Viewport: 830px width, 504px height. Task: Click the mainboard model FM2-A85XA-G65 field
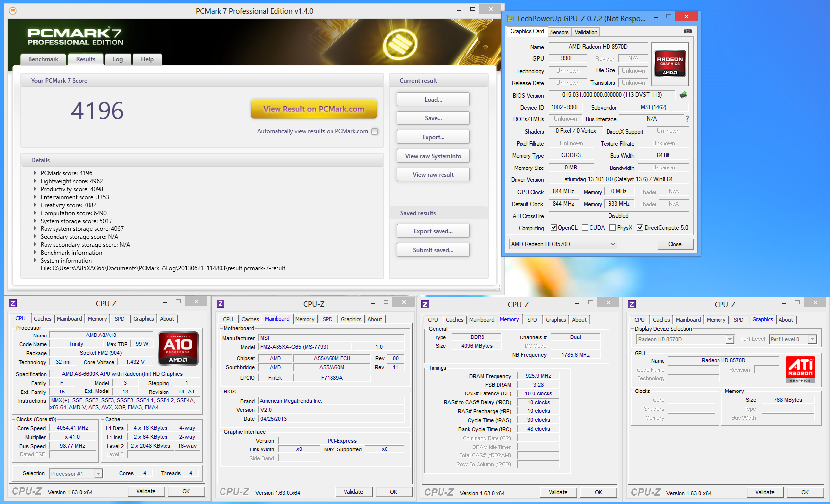[x=305, y=347]
